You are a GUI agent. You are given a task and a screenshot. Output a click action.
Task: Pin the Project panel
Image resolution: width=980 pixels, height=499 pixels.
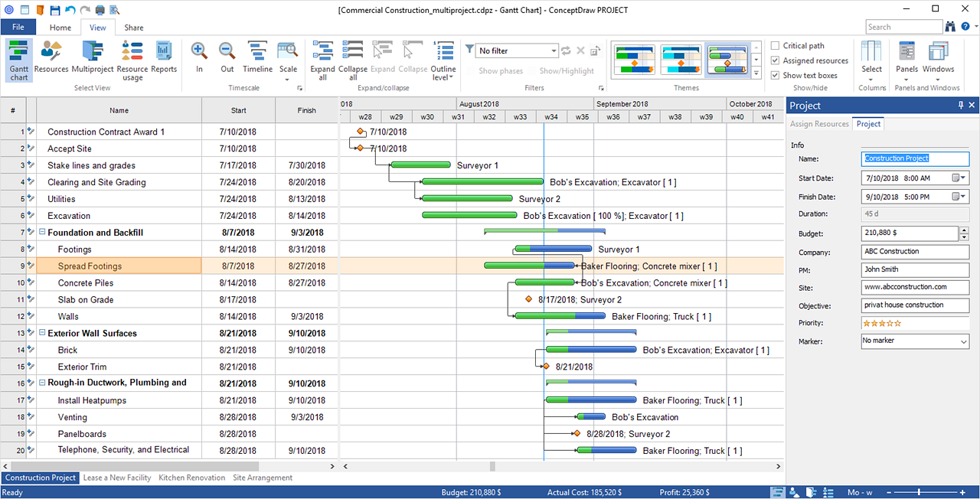coord(961,106)
